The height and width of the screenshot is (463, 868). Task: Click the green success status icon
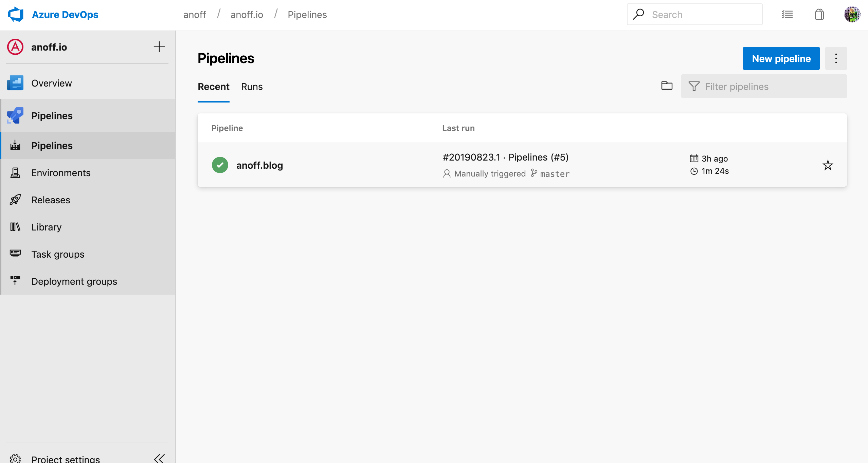click(220, 165)
